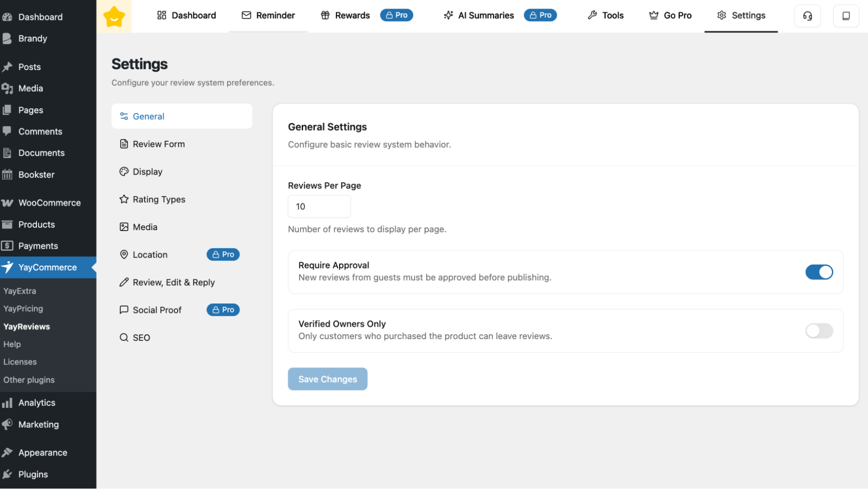
Task: Click the Media image icon in settings sidebar
Action: [124, 227]
